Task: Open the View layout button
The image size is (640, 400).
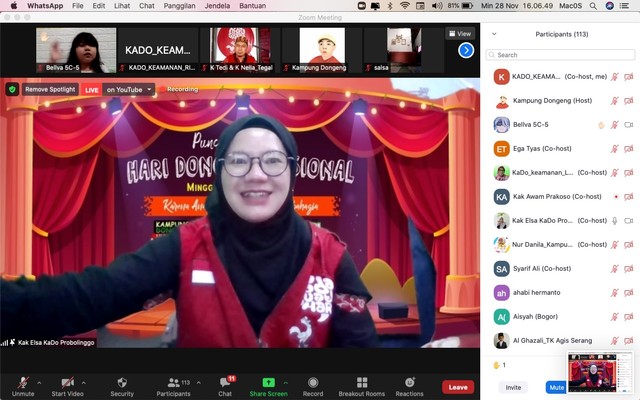Action: (x=460, y=34)
